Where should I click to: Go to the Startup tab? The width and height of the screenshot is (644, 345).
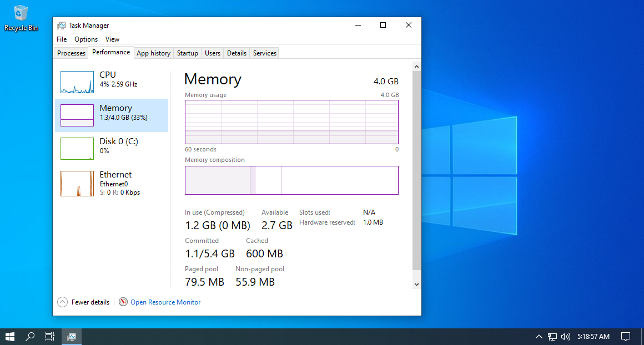click(187, 53)
